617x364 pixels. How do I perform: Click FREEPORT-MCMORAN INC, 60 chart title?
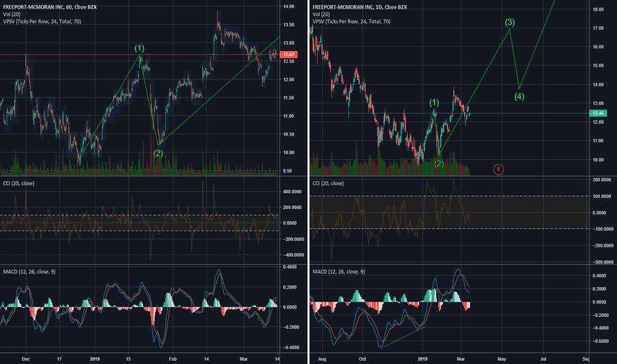coord(50,7)
